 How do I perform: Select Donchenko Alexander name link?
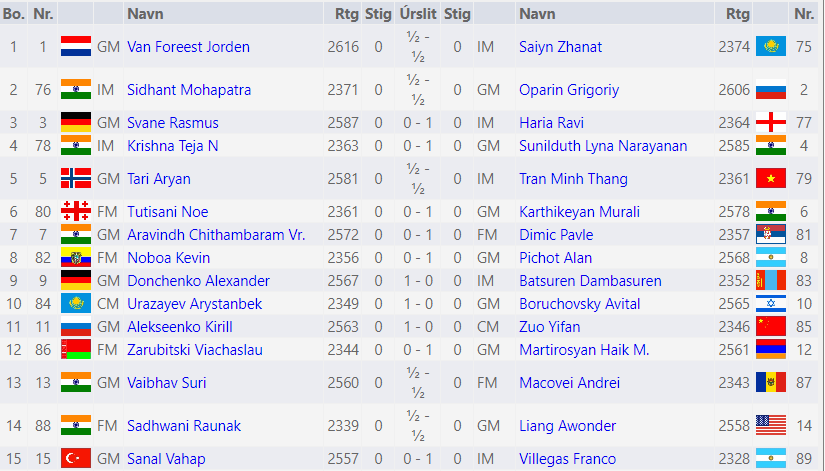click(198, 281)
